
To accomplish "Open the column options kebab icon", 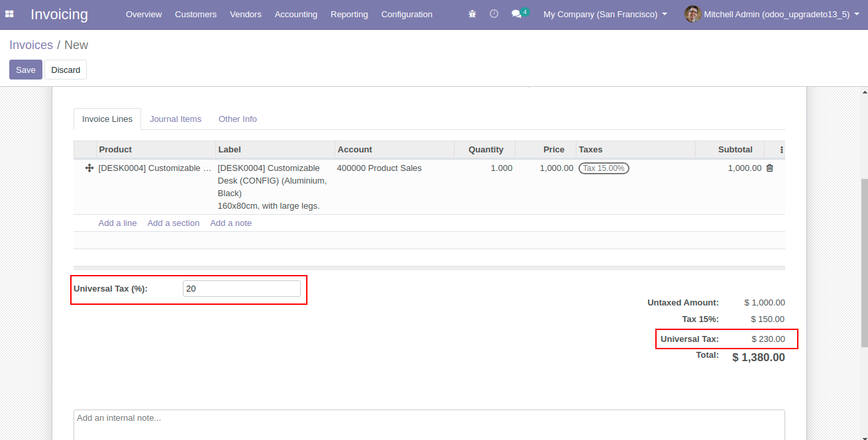I will point(782,150).
